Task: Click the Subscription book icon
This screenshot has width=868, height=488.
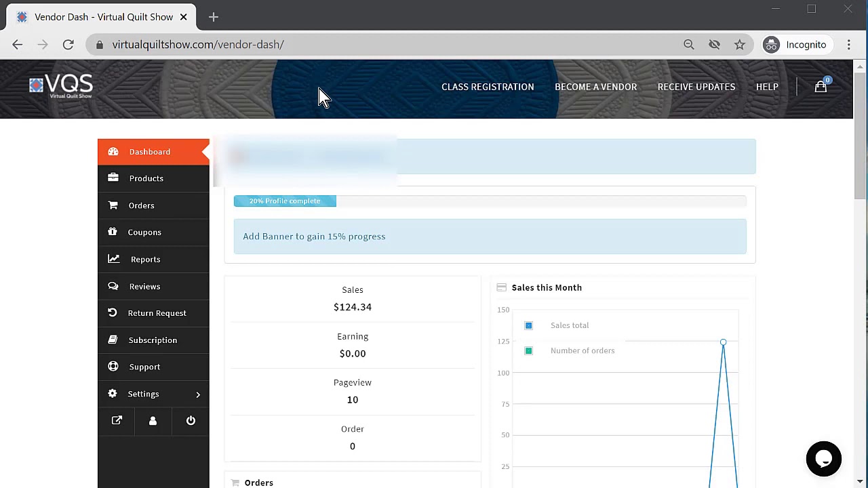Action: (x=113, y=340)
